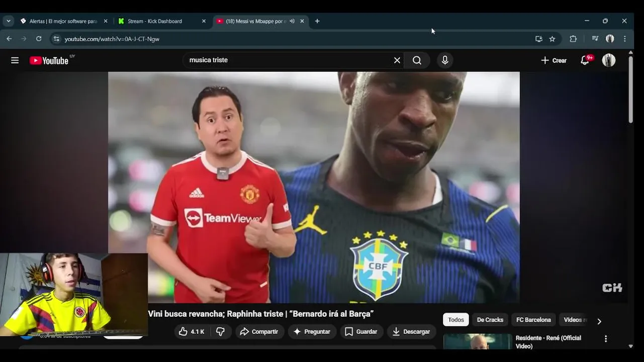The image size is (644, 362).
Task: Open options for Residente - René video
Action: point(606,339)
